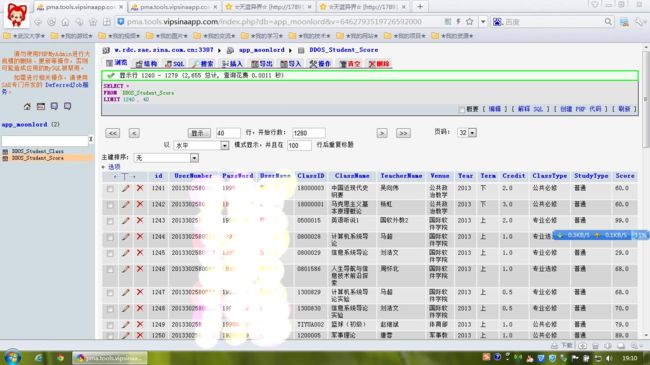Click the Ali fox browser logo
This screenshot has height=365, width=650.
click(x=17, y=15)
